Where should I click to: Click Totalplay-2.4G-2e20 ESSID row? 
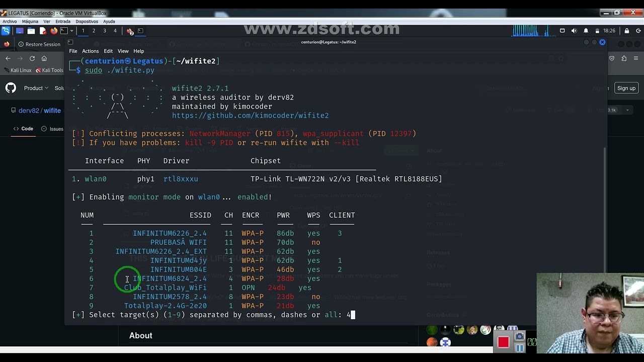165,306
